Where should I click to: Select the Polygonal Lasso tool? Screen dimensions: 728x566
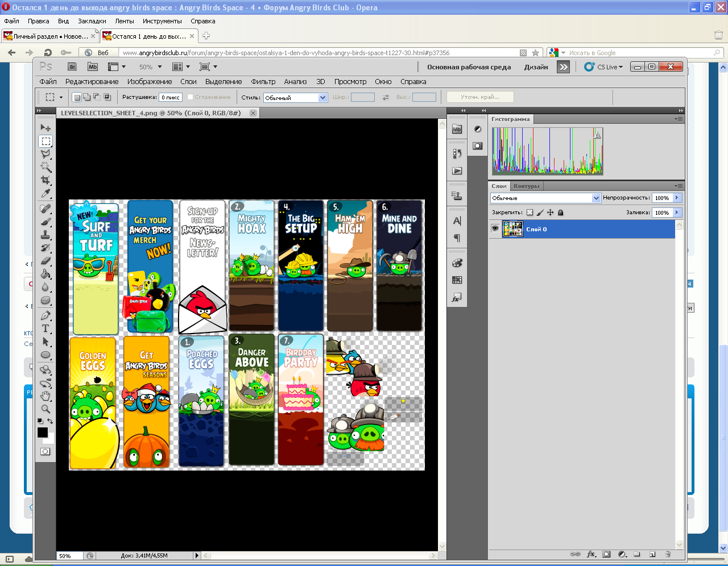point(45,154)
